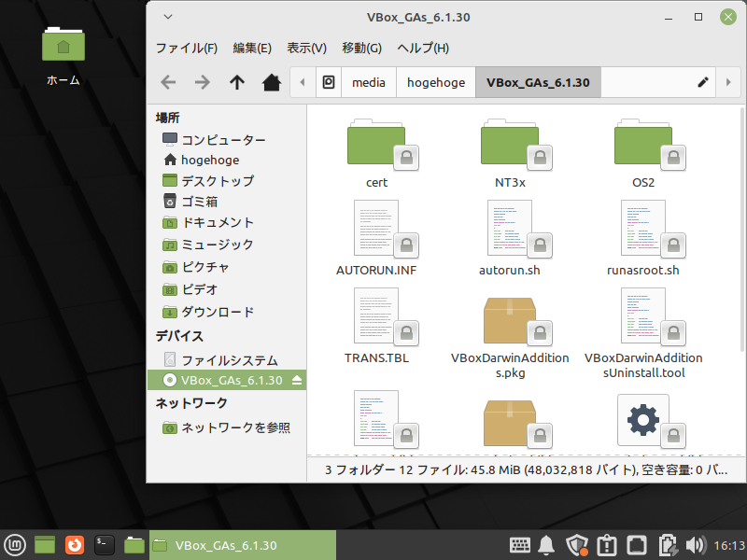Launch the terminal from the taskbar
This screenshot has width=747, height=560.
(105, 545)
